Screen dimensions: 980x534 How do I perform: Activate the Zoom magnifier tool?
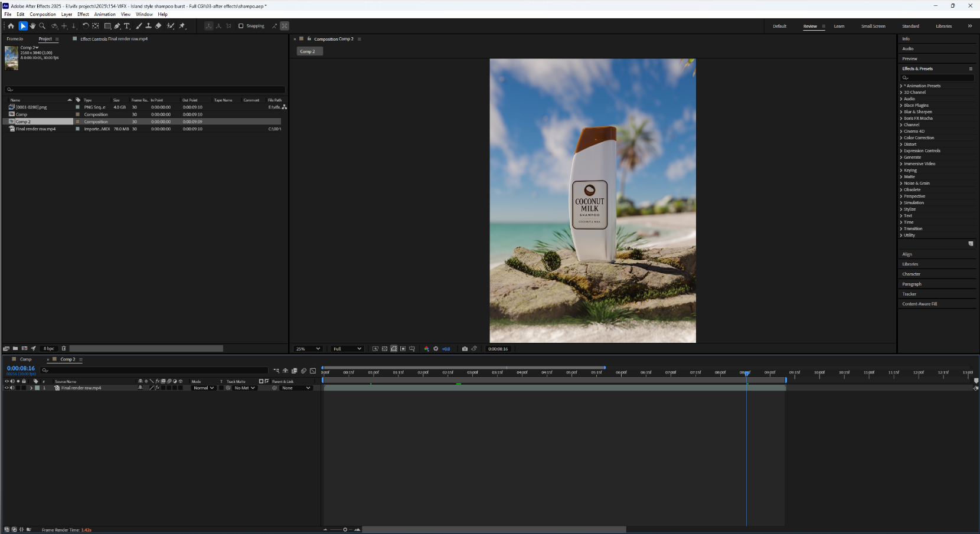click(43, 26)
